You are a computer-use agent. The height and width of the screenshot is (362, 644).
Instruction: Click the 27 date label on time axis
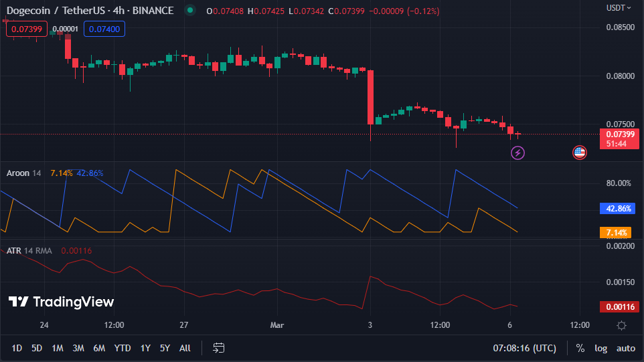tap(183, 325)
